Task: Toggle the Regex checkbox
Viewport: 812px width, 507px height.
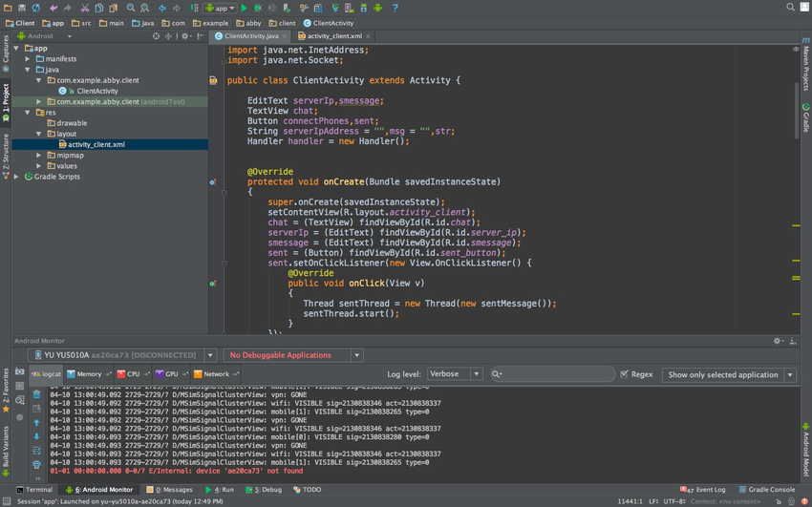Action: pos(625,374)
